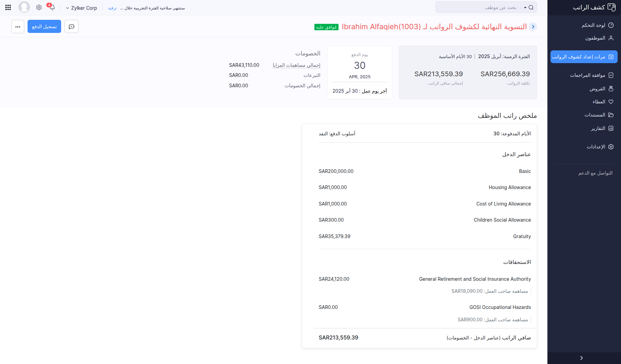
Task: Open the apps grid launcher
Action: 8,7
